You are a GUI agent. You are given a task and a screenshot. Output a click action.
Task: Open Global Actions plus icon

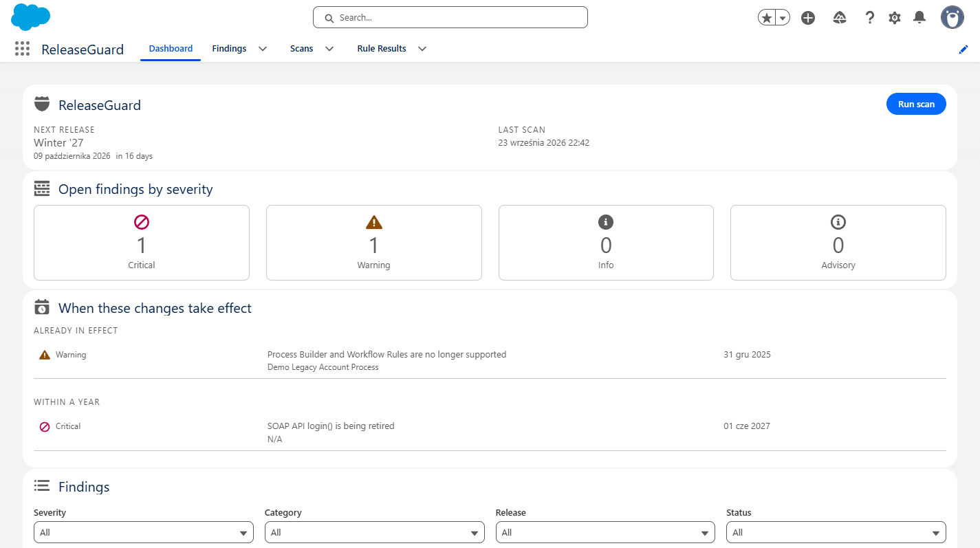click(808, 18)
